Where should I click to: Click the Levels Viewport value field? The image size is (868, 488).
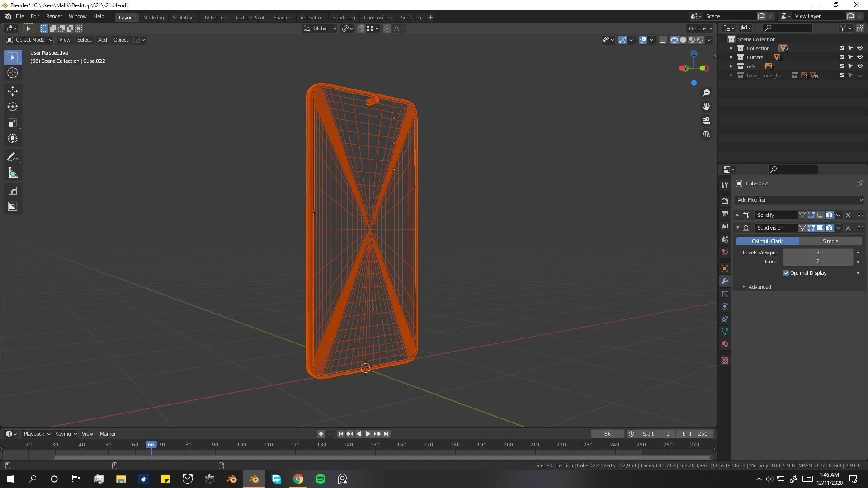coord(817,253)
